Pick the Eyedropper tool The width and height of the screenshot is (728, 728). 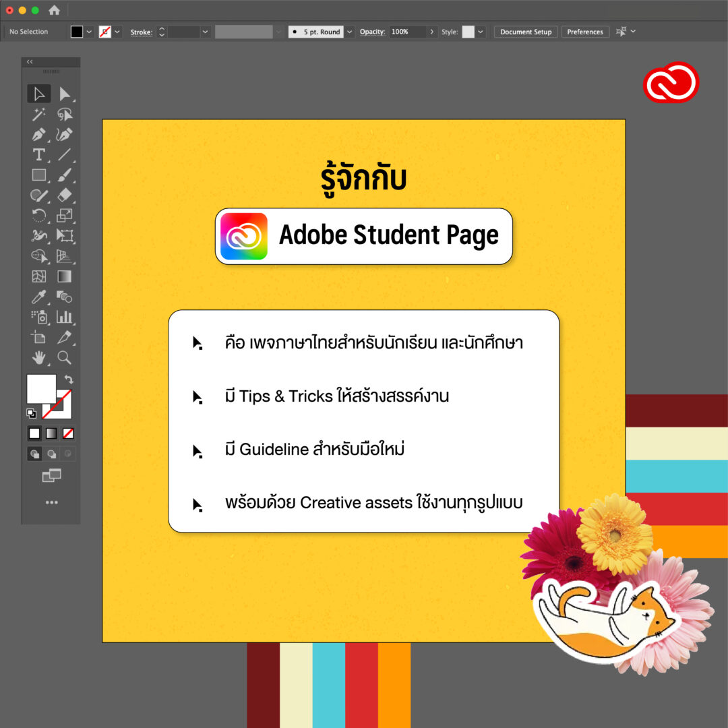pyautogui.click(x=39, y=297)
